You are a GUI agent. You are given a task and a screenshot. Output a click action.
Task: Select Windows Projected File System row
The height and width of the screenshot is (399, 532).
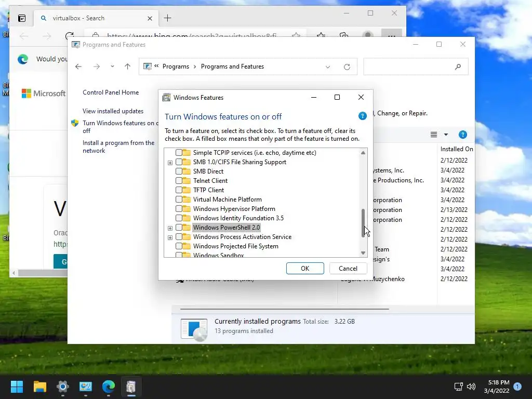(235, 246)
